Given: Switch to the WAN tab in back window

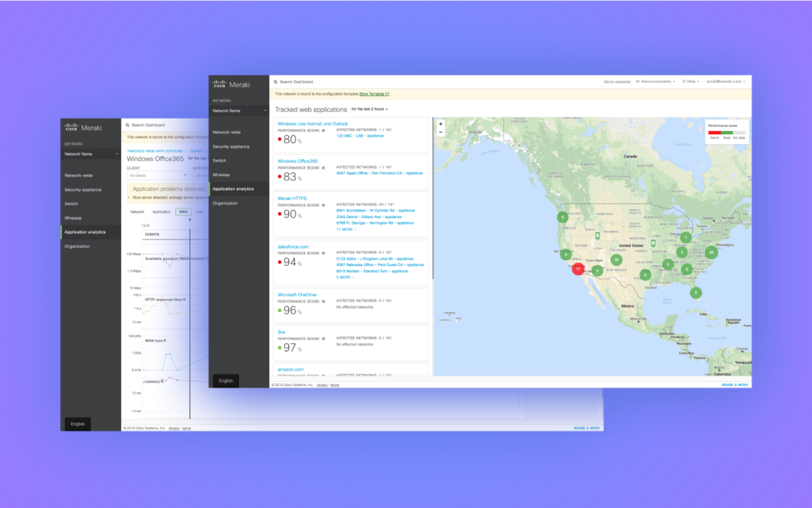Looking at the screenshot, I should click(x=183, y=212).
